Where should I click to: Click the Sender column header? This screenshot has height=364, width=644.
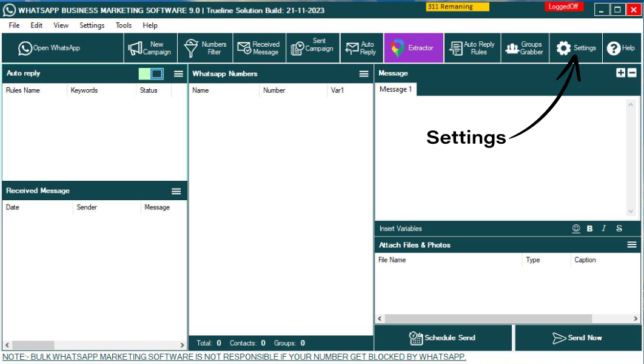pyautogui.click(x=107, y=207)
